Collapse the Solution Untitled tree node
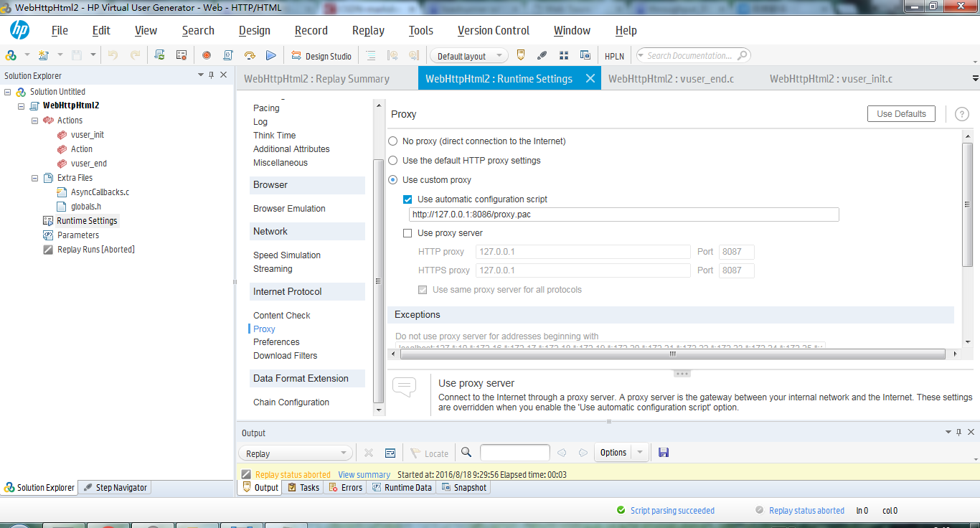The height and width of the screenshot is (528, 980). (8, 92)
